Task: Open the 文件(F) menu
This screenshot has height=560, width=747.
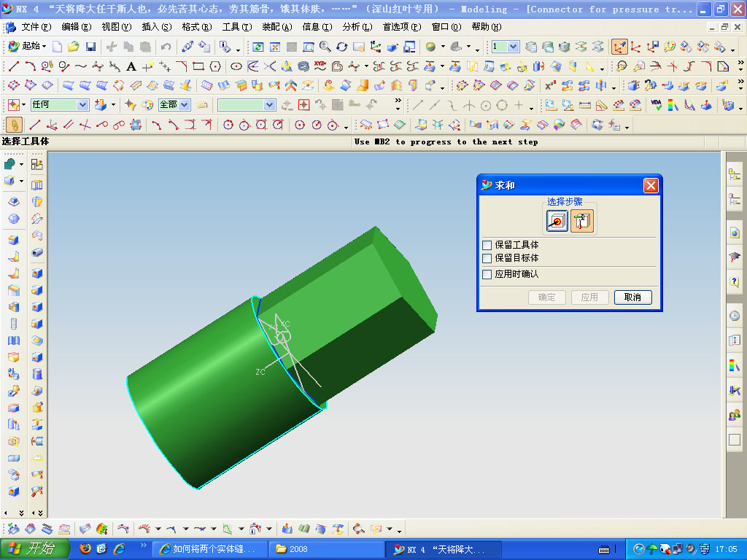Action: [x=36, y=27]
